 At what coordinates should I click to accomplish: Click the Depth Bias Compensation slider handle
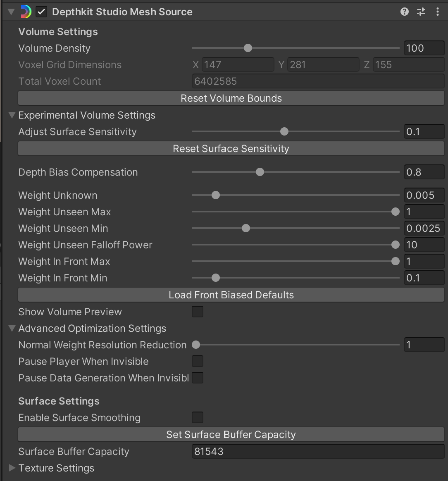pos(260,172)
